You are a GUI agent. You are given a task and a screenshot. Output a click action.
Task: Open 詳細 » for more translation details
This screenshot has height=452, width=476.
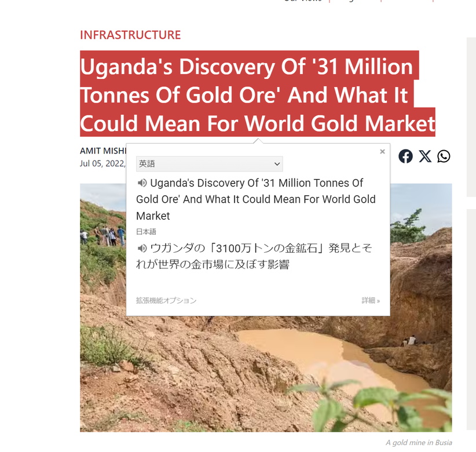click(x=371, y=300)
